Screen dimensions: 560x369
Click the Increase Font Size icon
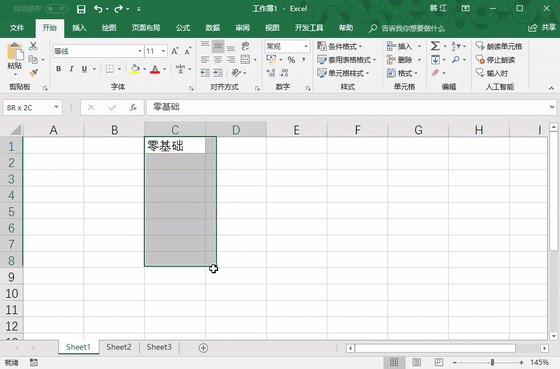coord(175,51)
